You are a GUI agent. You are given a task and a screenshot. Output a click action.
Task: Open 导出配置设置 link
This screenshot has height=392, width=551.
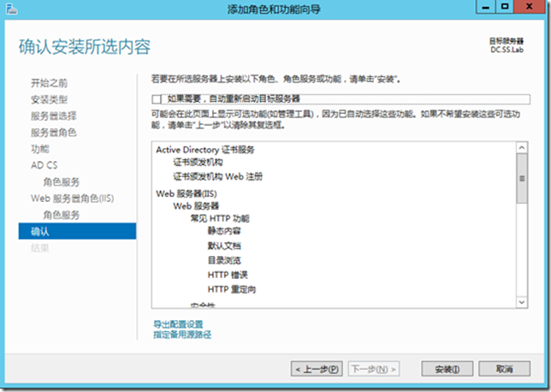click(x=178, y=324)
